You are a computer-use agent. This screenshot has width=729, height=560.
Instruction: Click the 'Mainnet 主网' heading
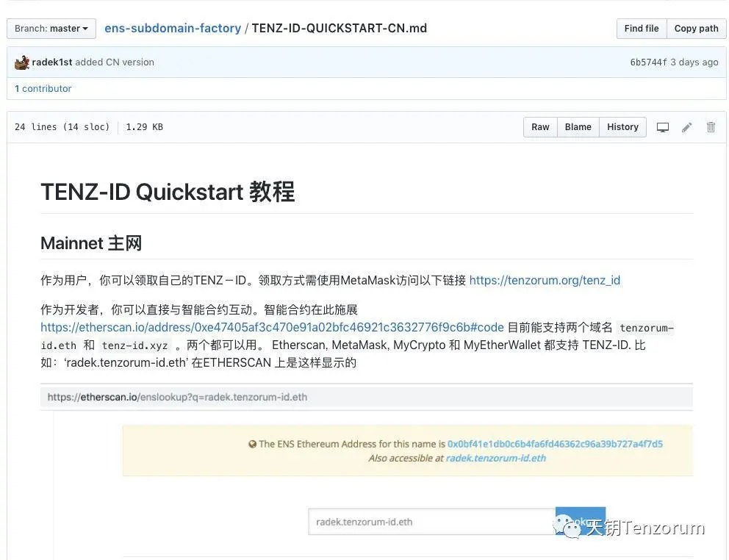coord(91,243)
